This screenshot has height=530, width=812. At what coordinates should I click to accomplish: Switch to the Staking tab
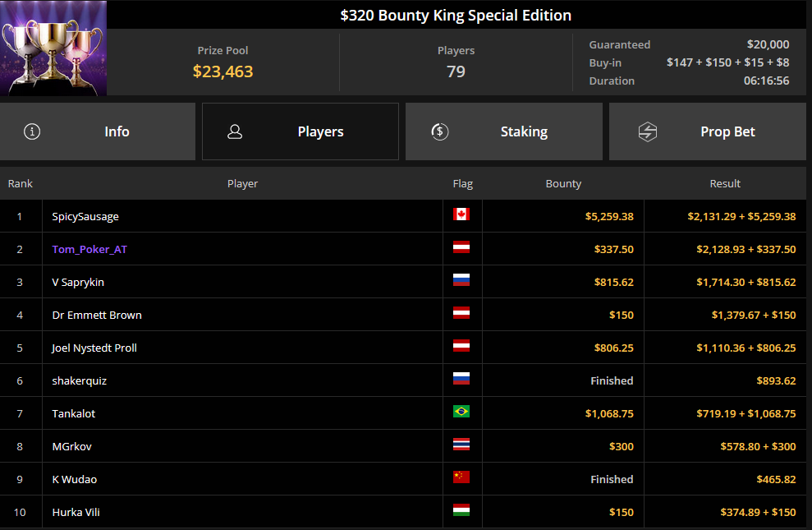click(x=504, y=131)
